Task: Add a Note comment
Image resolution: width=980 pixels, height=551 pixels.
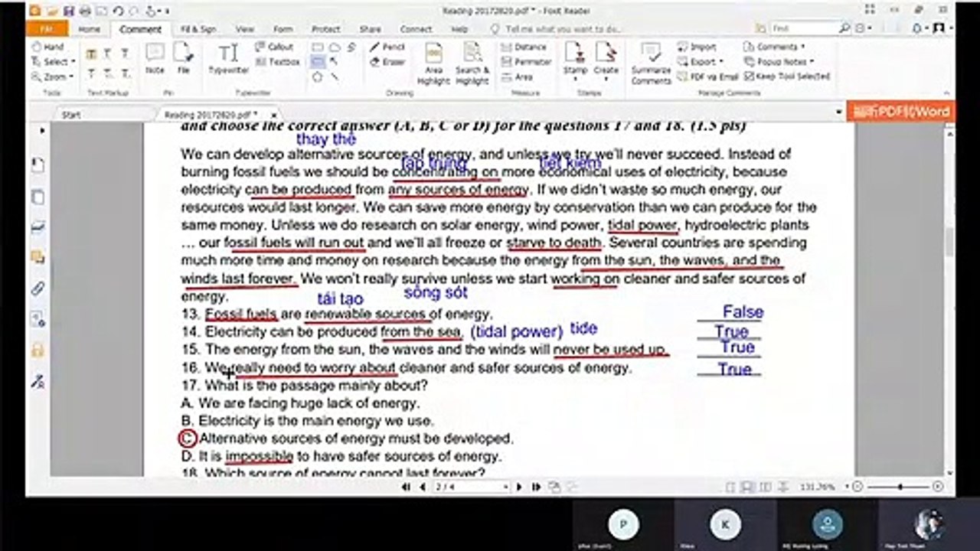Action: 155,58
